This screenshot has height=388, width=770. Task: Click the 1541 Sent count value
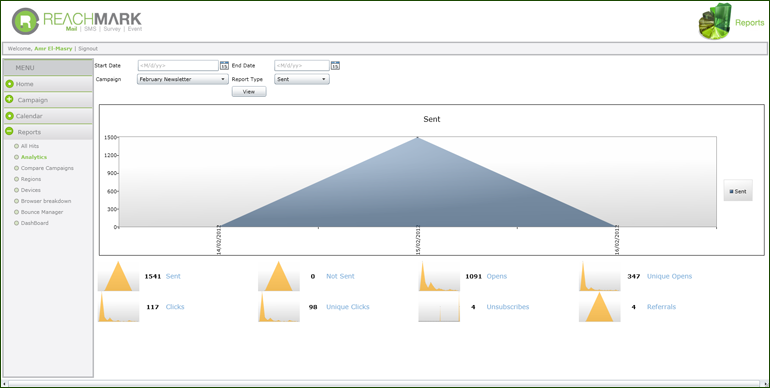153,276
